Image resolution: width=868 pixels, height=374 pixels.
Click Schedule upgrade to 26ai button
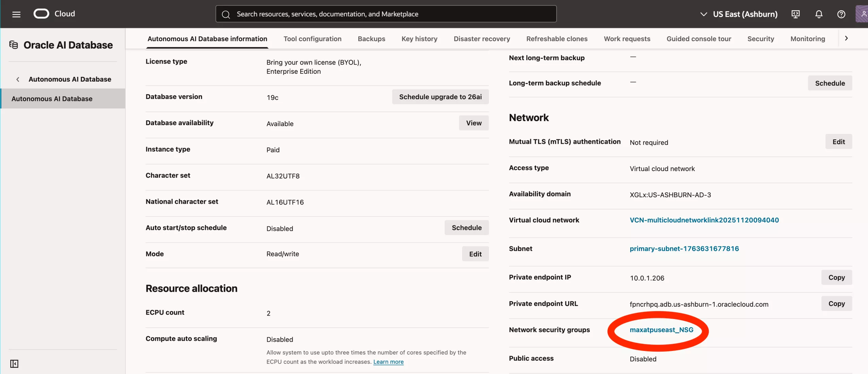(x=440, y=97)
